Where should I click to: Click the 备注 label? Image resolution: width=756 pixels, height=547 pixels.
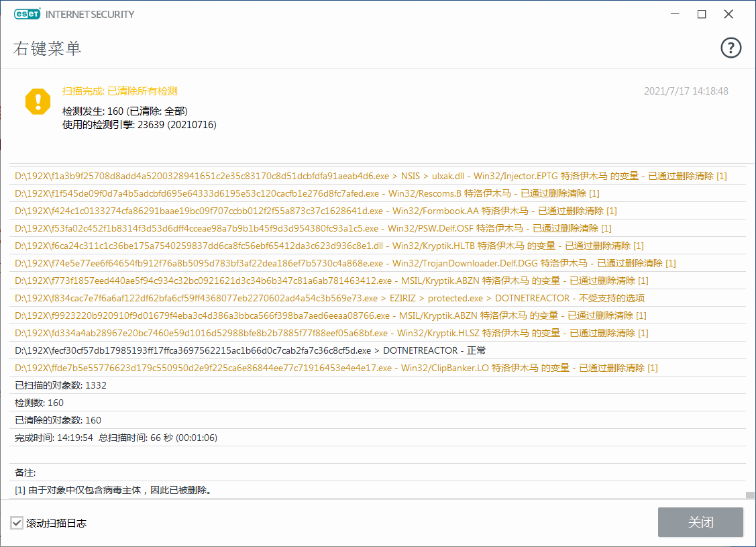[25, 473]
